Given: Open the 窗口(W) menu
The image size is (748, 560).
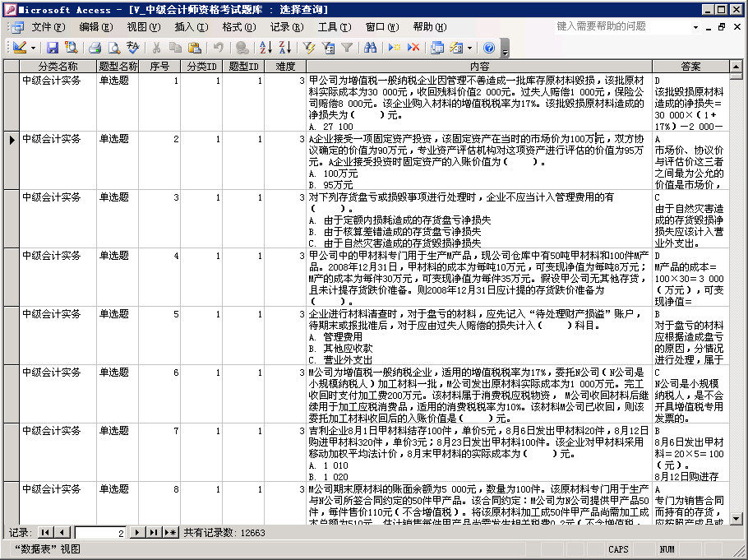Looking at the screenshot, I should pos(382,27).
